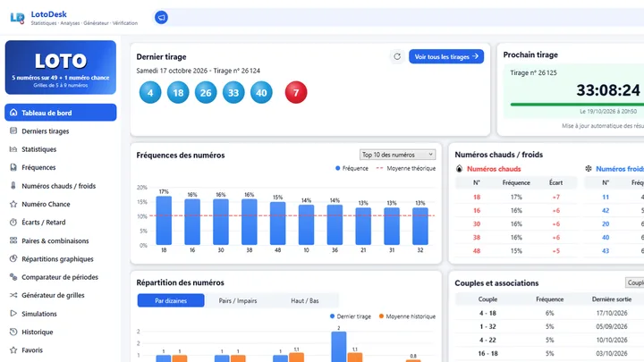This screenshot has width=644, height=362.
Task: Click the Derniers tirages list icon
Action: [13, 130]
